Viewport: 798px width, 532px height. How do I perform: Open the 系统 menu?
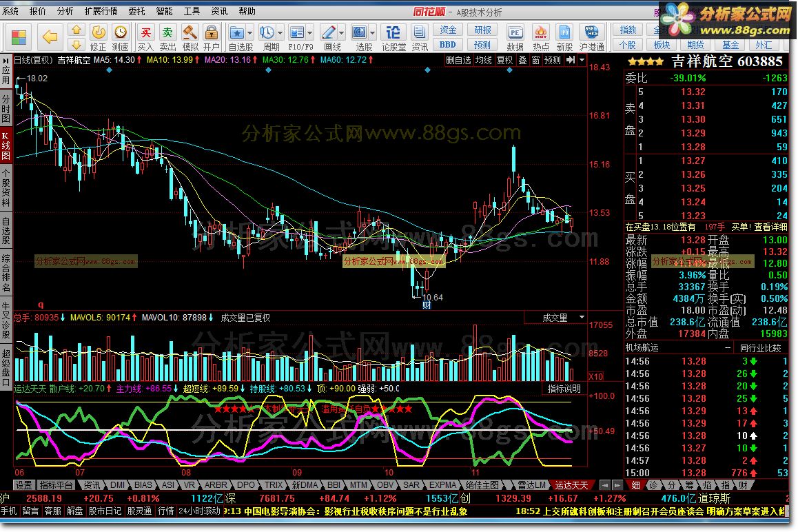click(x=10, y=11)
